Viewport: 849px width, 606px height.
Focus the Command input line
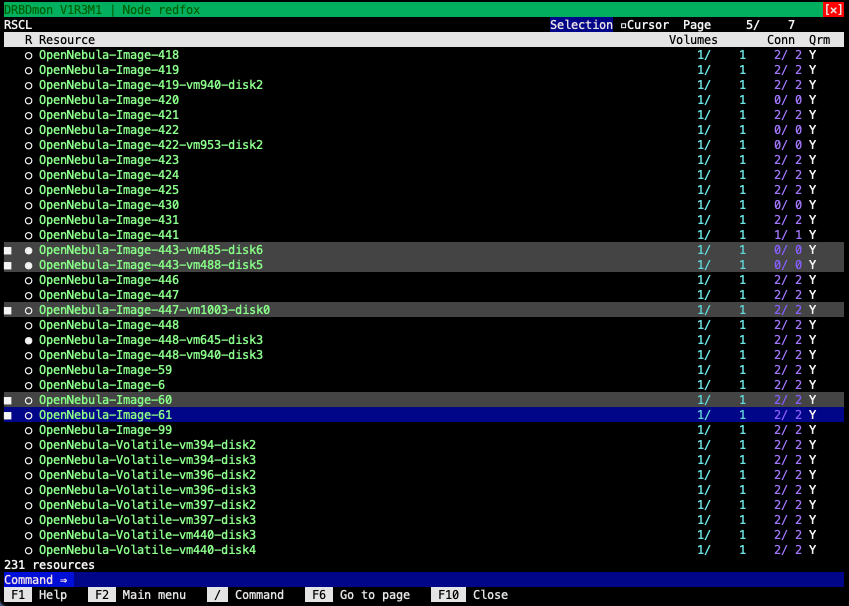[x=424, y=579]
